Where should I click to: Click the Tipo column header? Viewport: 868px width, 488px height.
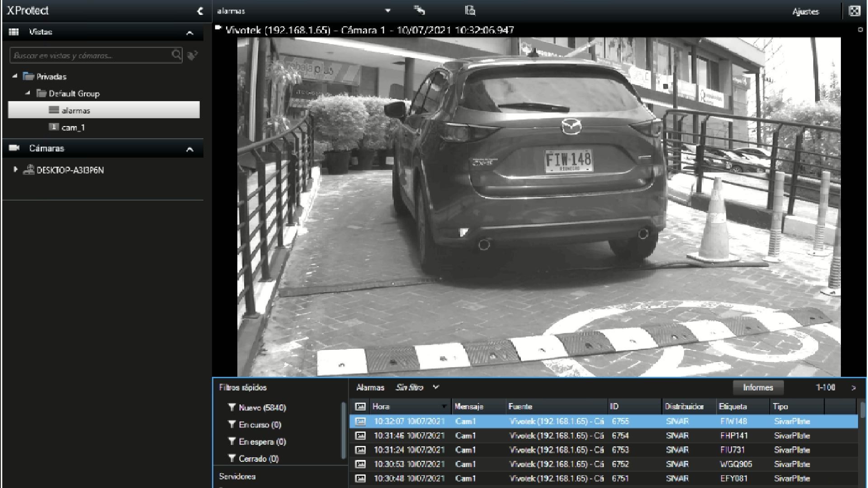click(x=797, y=406)
